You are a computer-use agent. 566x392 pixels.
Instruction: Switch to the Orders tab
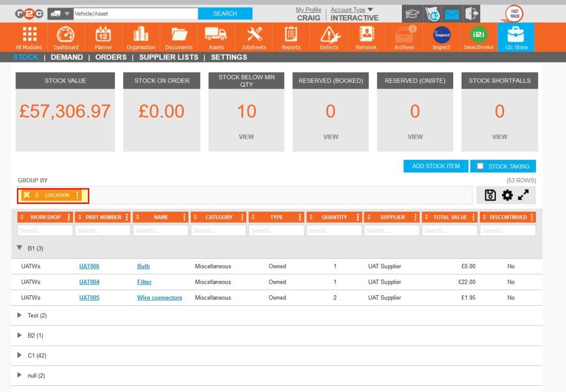pyautogui.click(x=111, y=57)
